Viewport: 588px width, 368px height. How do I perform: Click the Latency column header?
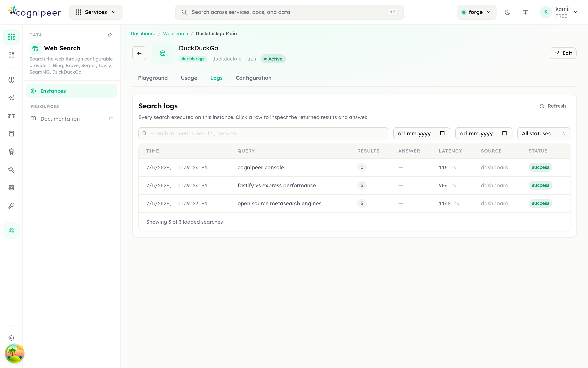[x=450, y=151]
